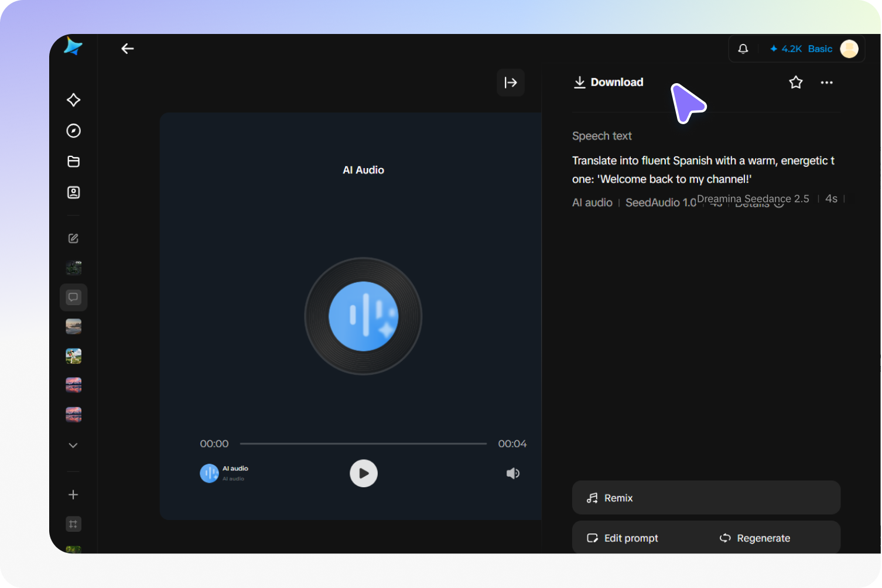The width and height of the screenshot is (882, 588).
Task: Open the user profile avatar
Action: [x=849, y=49]
